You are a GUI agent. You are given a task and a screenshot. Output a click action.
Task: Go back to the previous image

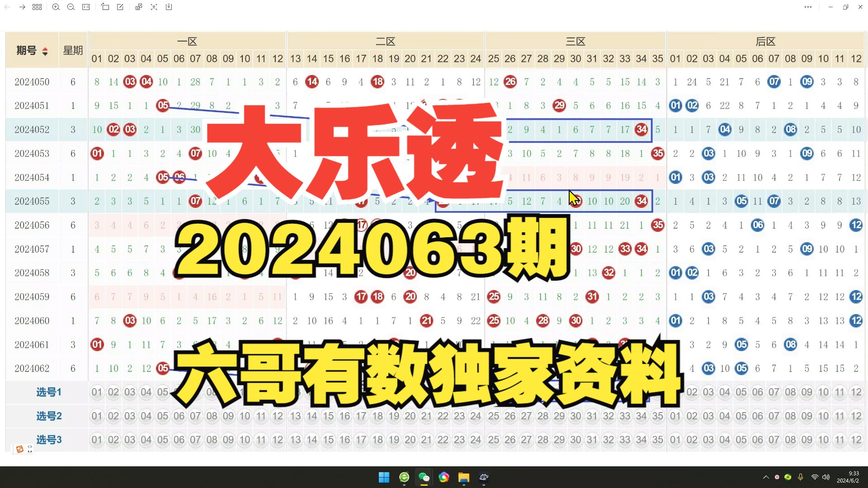pyautogui.click(x=7, y=7)
